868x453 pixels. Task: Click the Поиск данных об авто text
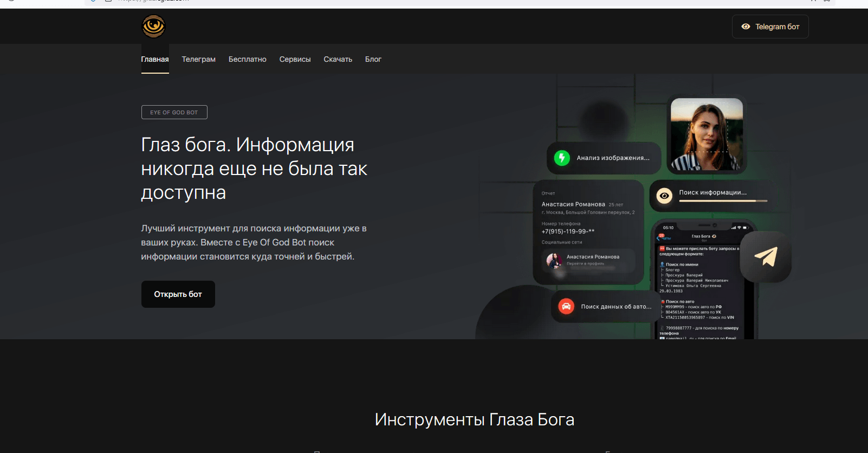[x=616, y=307]
